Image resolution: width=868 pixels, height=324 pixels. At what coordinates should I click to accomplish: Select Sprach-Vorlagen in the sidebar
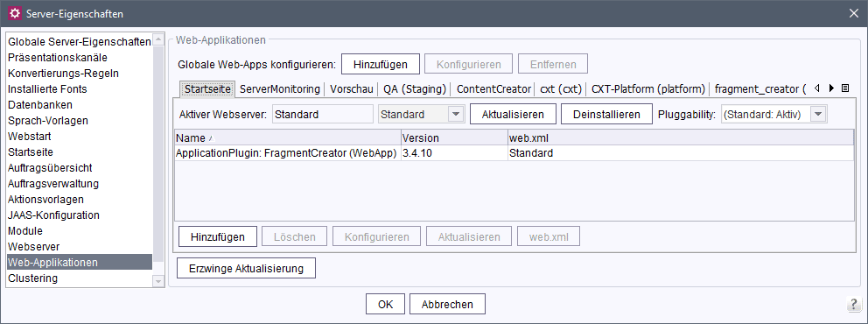pyautogui.click(x=79, y=121)
